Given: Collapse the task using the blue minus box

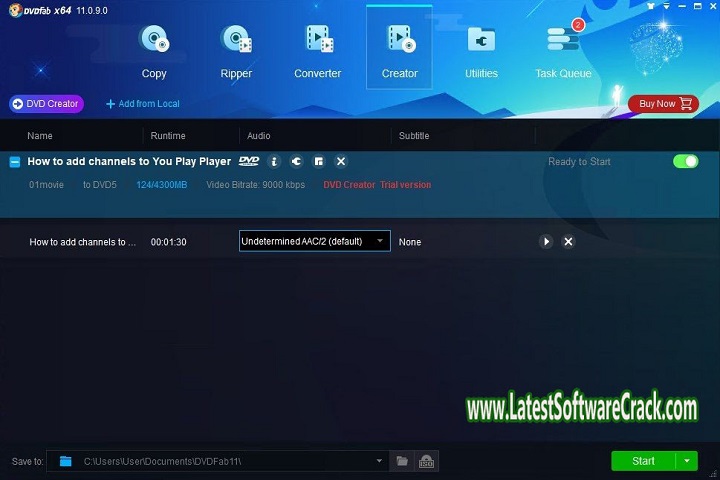Looking at the screenshot, I should tap(14, 161).
